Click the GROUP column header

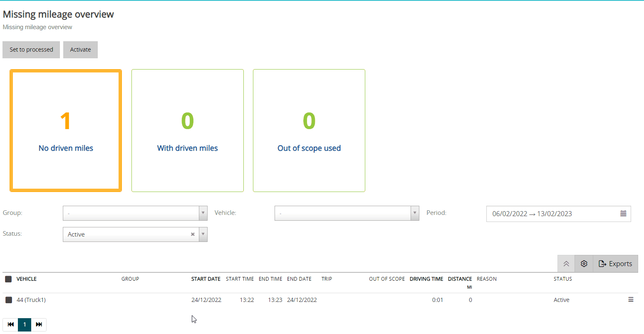[x=130, y=279]
